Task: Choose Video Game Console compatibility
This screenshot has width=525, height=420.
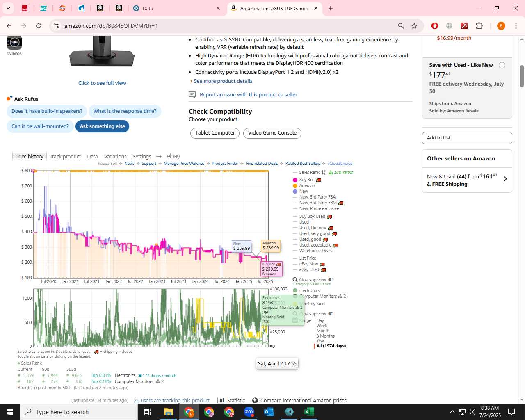Action: pyautogui.click(x=272, y=133)
